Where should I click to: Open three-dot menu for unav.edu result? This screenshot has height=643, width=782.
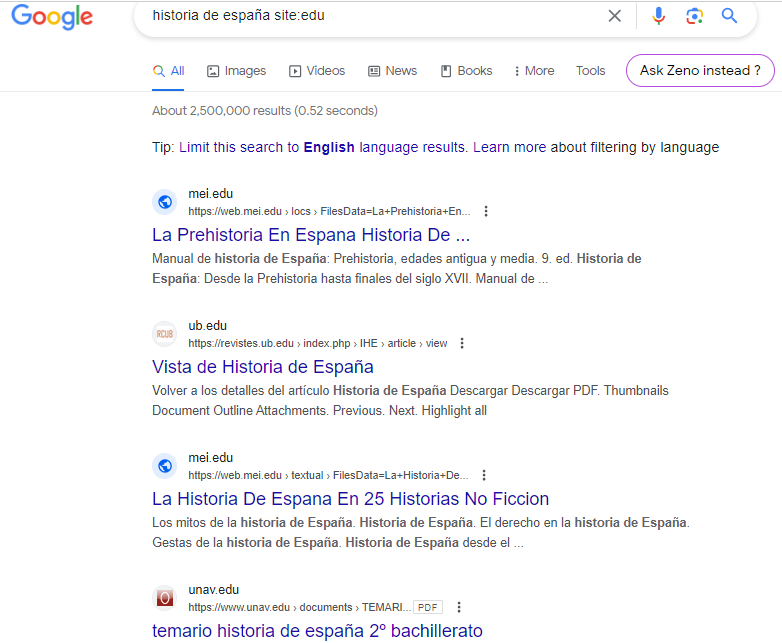459,607
